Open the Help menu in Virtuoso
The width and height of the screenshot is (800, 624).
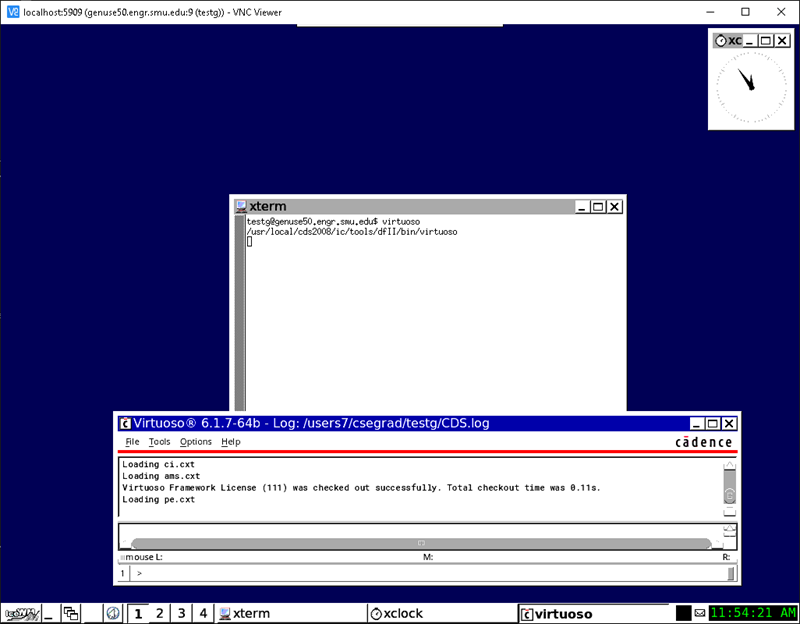coord(231,442)
